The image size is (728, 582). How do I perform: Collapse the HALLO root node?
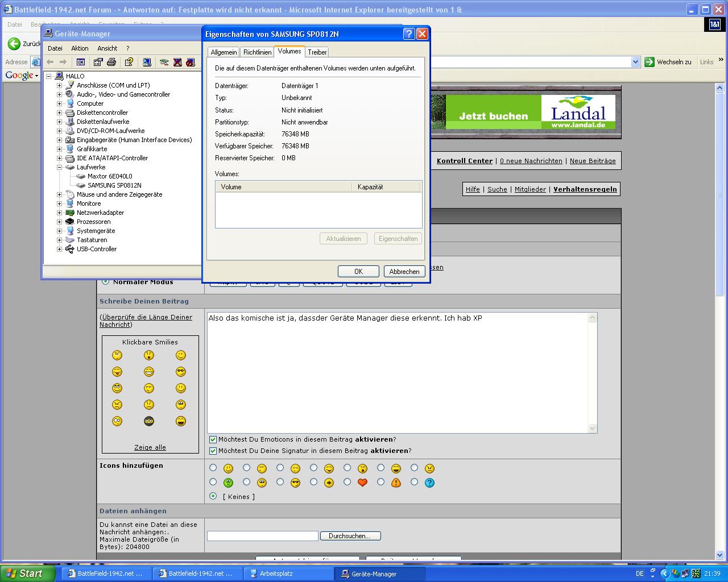49,76
